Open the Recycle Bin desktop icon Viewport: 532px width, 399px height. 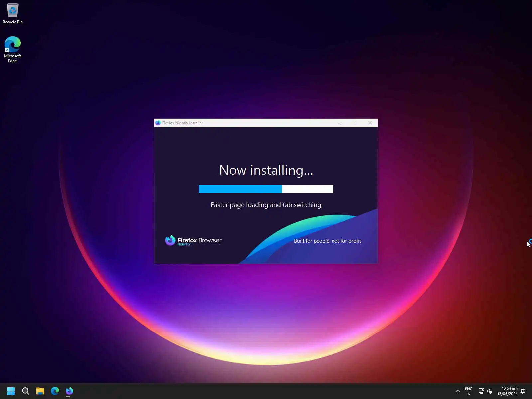point(13,14)
